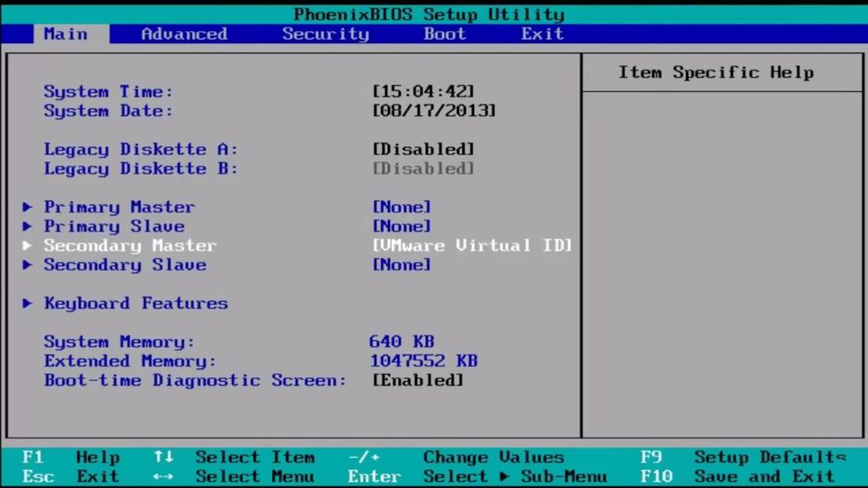The height and width of the screenshot is (488, 868).
Task: Toggle Legacy Diskette A Disabled value
Action: pos(423,150)
